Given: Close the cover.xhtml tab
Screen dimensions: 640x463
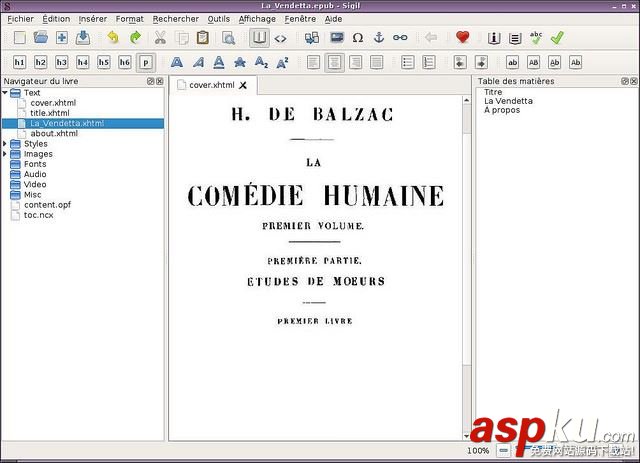Looking at the screenshot, I should point(243,85).
